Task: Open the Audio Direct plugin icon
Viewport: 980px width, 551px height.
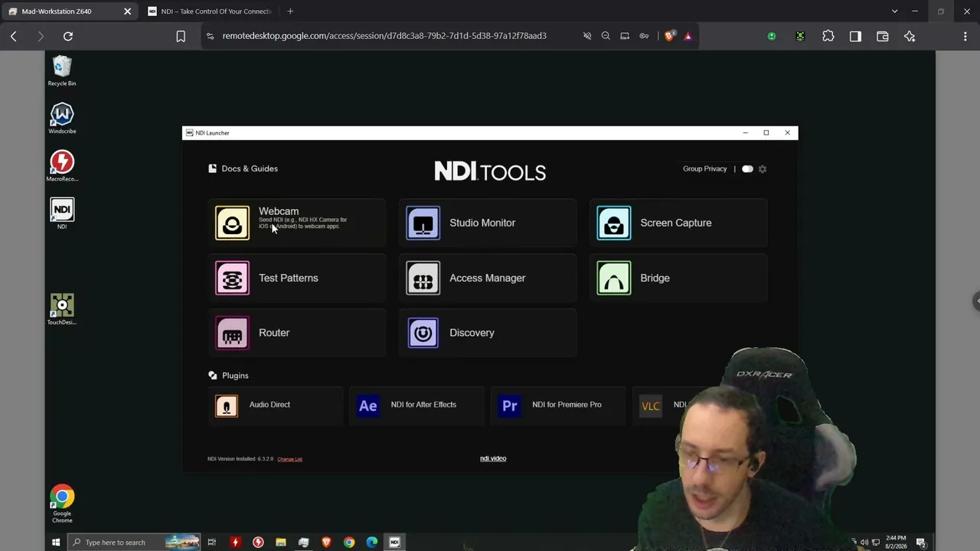Action: click(227, 406)
